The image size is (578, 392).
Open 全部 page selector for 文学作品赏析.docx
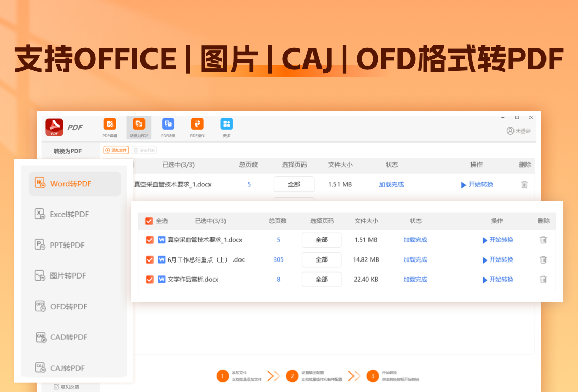tap(322, 279)
